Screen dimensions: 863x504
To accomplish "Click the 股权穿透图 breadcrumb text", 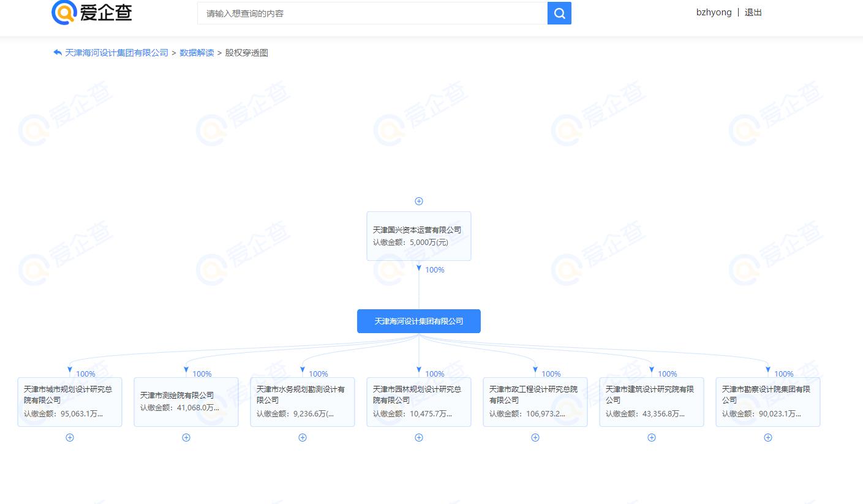I will click(x=247, y=53).
